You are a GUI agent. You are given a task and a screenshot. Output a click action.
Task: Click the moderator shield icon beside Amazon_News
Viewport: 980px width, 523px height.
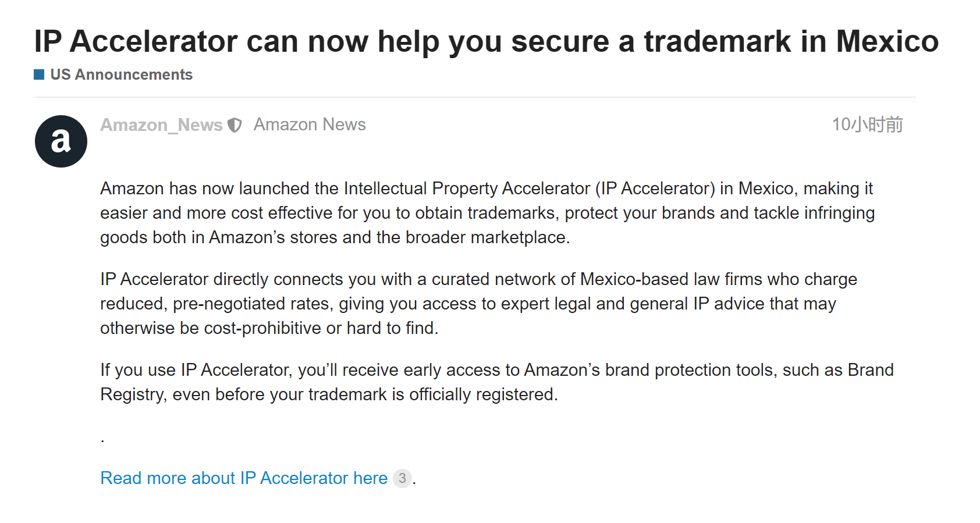tap(235, 125)
